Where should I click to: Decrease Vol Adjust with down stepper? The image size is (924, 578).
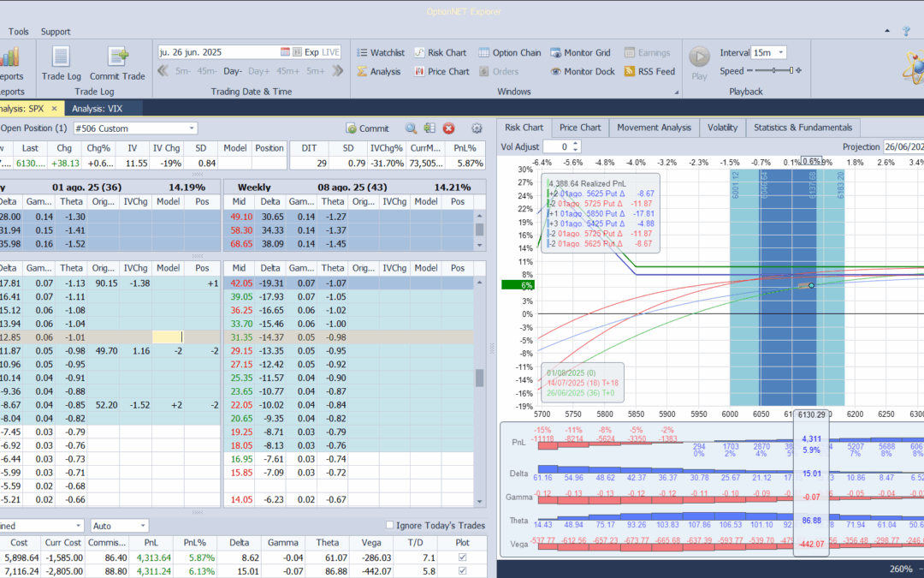pyautogui.click(x=576, y=150)
